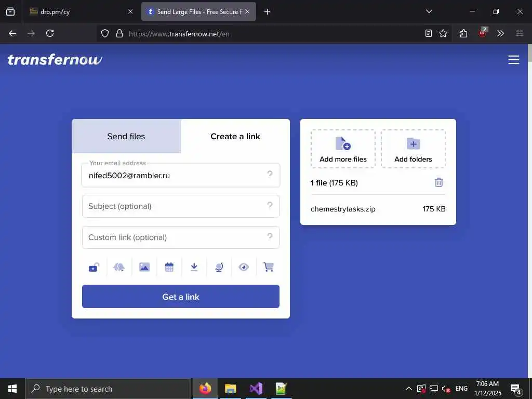Click Add folders box

pyautogui.click(x=413, y=149)
